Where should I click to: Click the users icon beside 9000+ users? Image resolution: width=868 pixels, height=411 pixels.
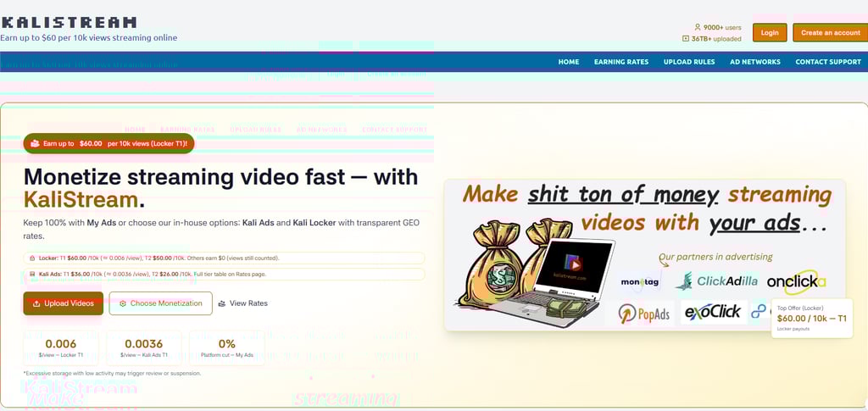(698, 27)
